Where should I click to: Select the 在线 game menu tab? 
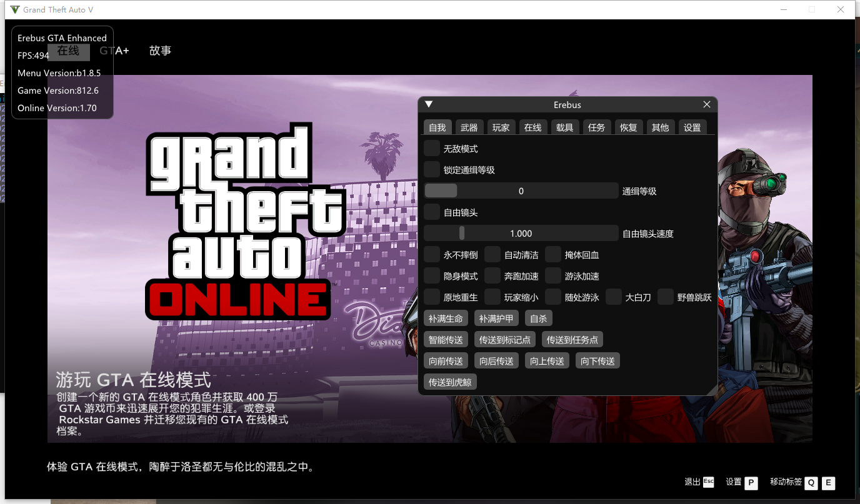(x=68, y=51)
